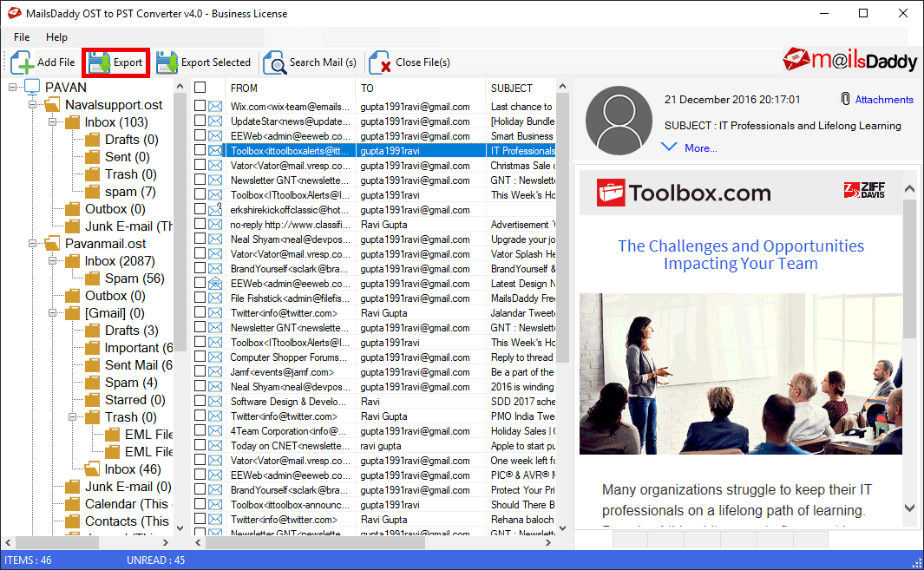Screen dimensions: 924x570
Task: Expand More details chevron in preview
Action: point(669,147)
